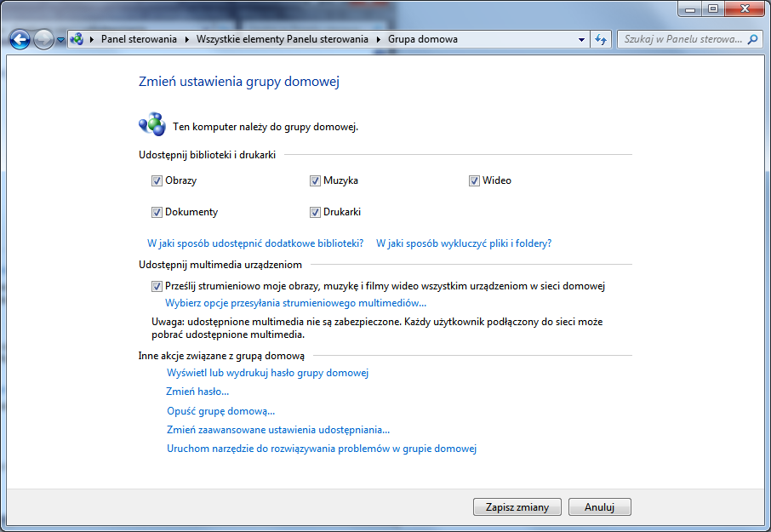Image resolution: width=771 pixels, height=532 pixels.
Task: Click the Uwaga warning text about unsecured multimedia
Action: click(x=377, y=328)
